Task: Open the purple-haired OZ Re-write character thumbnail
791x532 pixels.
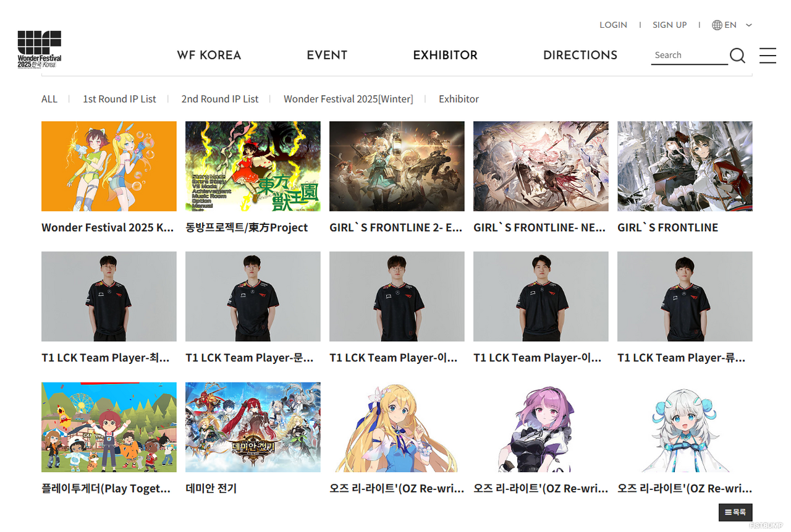Action: (541, 427)
